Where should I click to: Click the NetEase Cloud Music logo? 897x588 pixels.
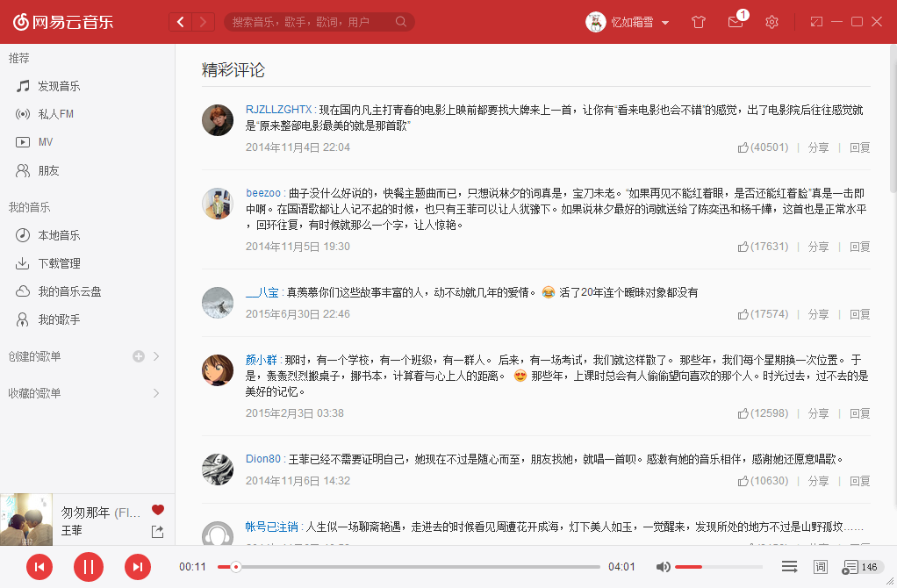pos(63,22)
